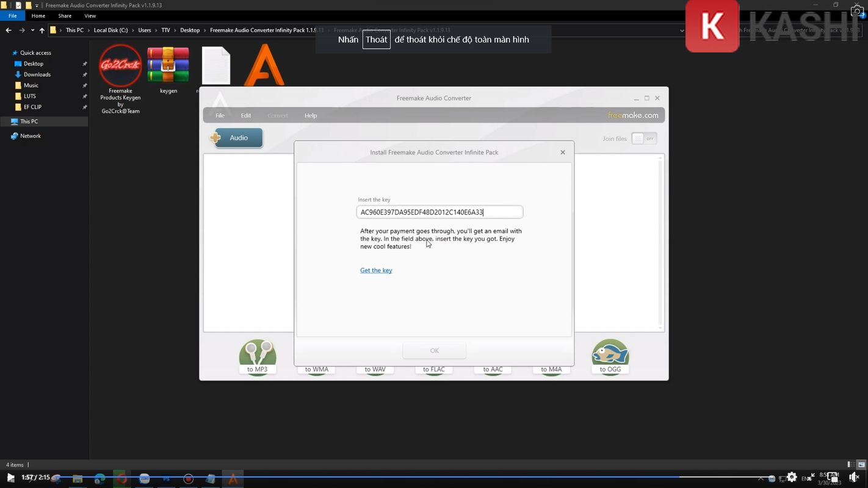Open the Help menu in Freemake
The image size is (868, 488).
pyautogui.click(x=311, y=115)
